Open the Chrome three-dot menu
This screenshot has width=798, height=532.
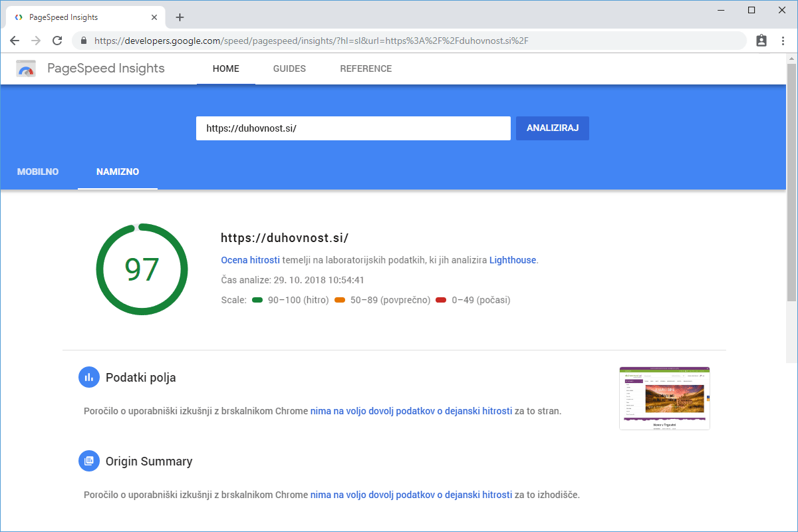pos(783,41)
